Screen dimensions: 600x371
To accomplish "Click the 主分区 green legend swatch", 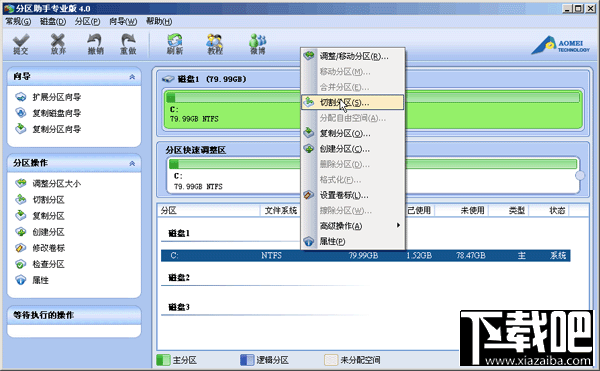I will (163, 360).
